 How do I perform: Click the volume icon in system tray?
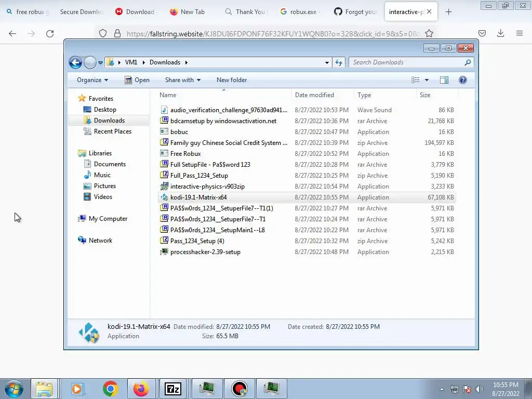click(x=480, y=389)
